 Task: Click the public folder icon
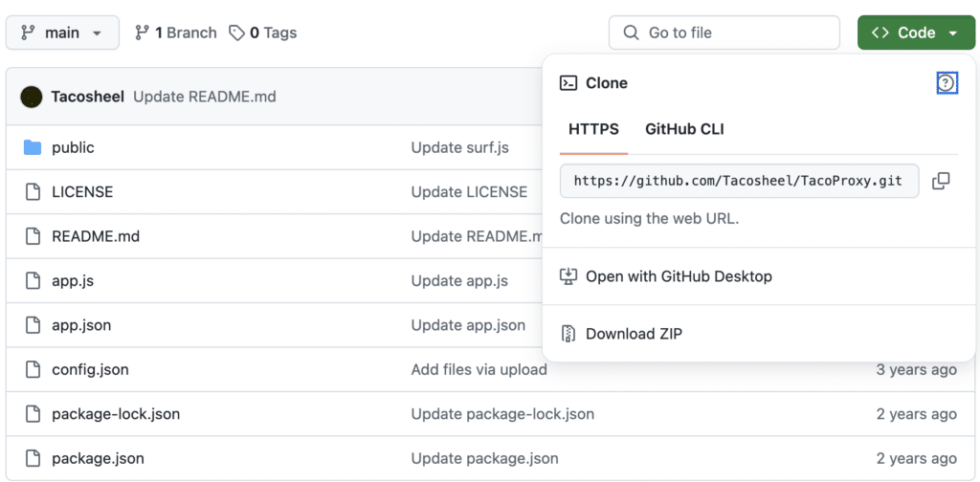33,147
